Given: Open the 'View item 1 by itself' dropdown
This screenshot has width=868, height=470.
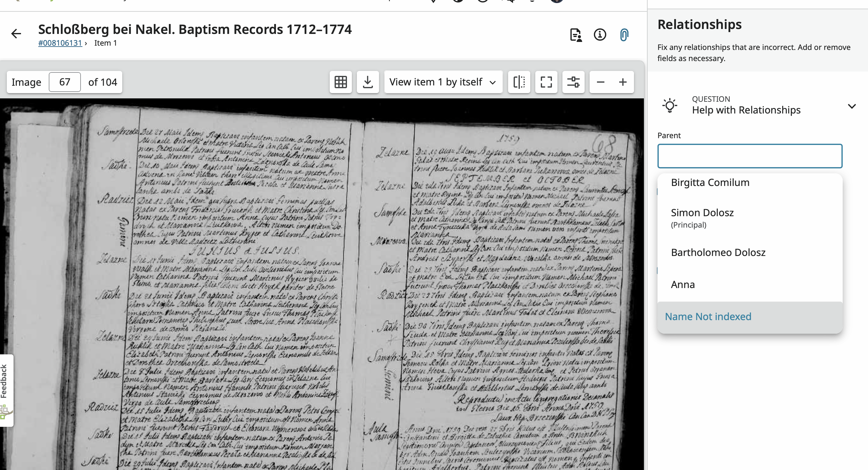Looking at the screenshot, I should (443, 82).
